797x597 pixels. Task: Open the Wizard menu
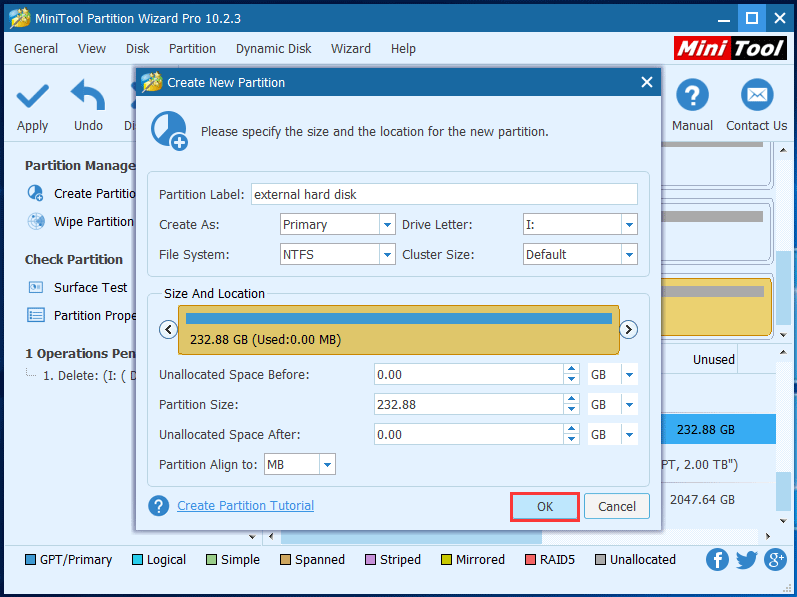pyautogui.click(x=351, y=48)
